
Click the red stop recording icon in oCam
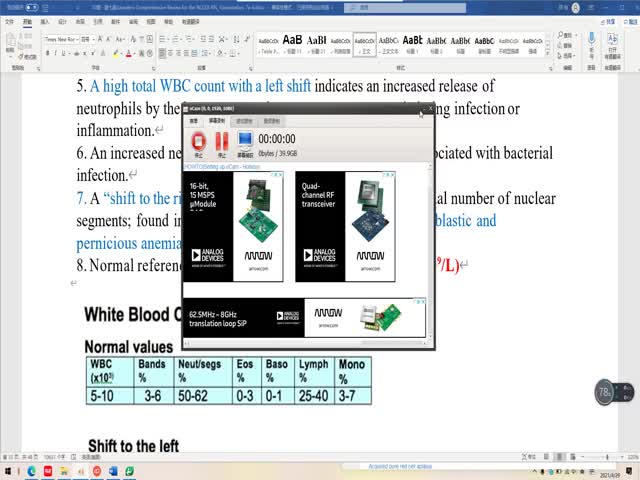pyautogui.click(x=197, y=142)
